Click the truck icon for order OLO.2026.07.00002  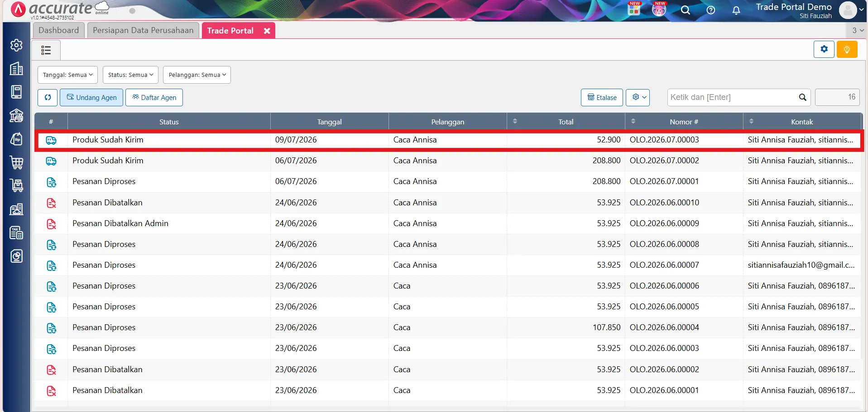(x=51, y=161)
